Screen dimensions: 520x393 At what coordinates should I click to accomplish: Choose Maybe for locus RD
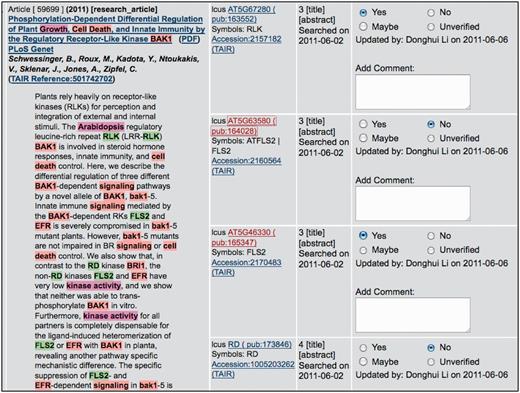click(x=363, y=362)
